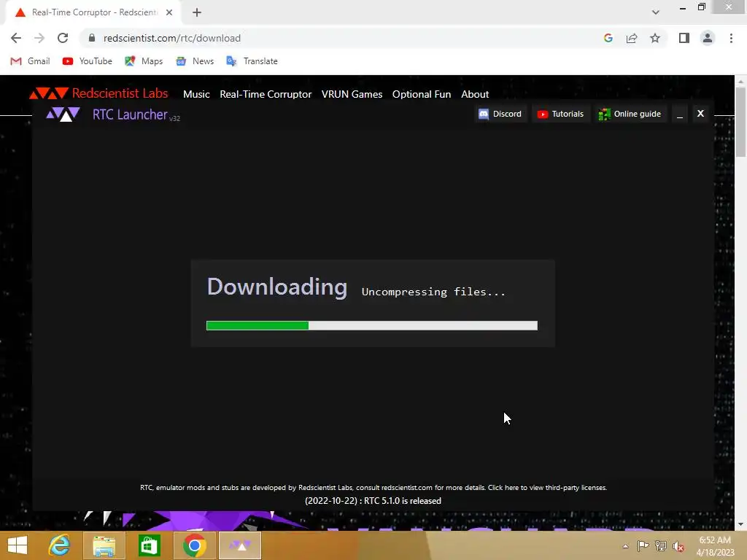Open the Windows Start button
The image size is (747, 560).
(18, 545)
